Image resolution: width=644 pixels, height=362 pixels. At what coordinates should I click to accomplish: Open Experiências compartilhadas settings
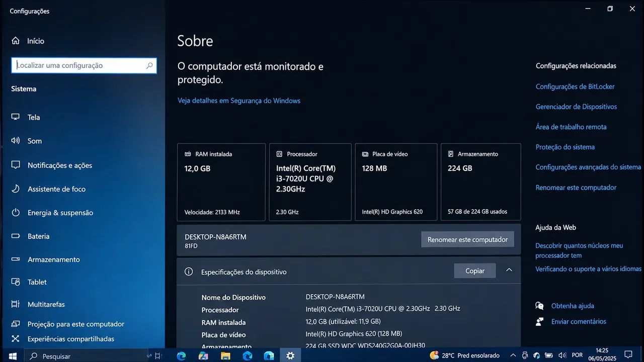pyautogui.click(x=63, y=339)
